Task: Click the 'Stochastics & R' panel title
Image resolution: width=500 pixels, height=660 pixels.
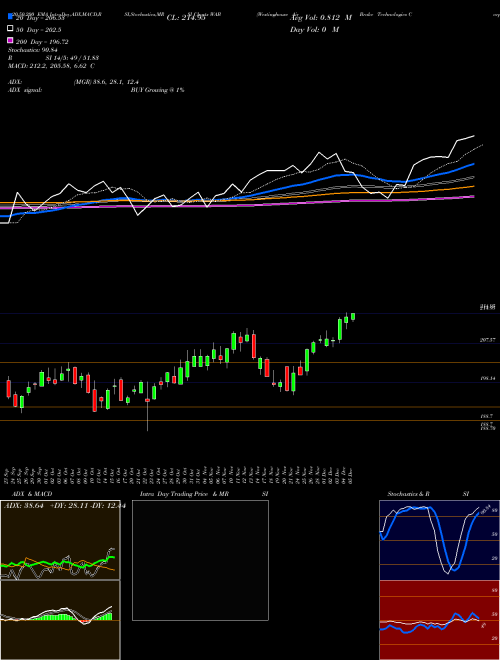Action: pyautogui.click(x=408, y=494)
